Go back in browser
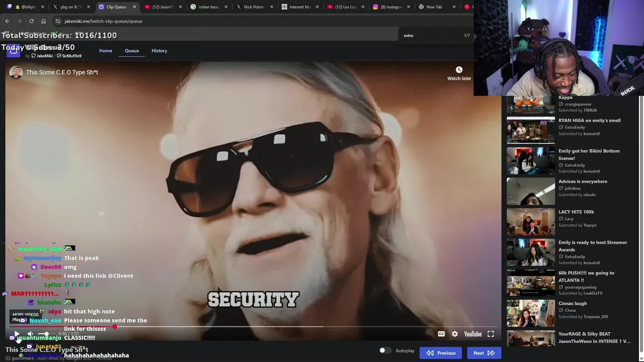 8,21
